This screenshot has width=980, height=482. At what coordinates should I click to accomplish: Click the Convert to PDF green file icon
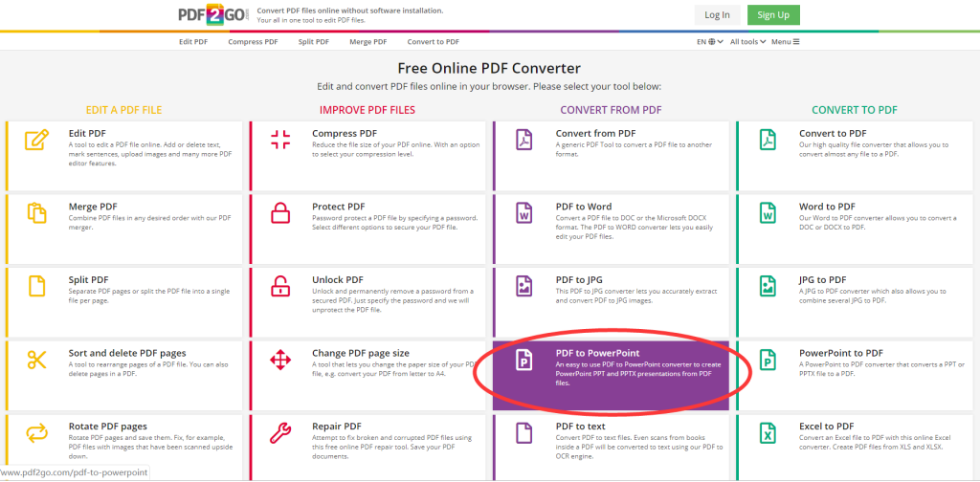(x=767, y=140)
